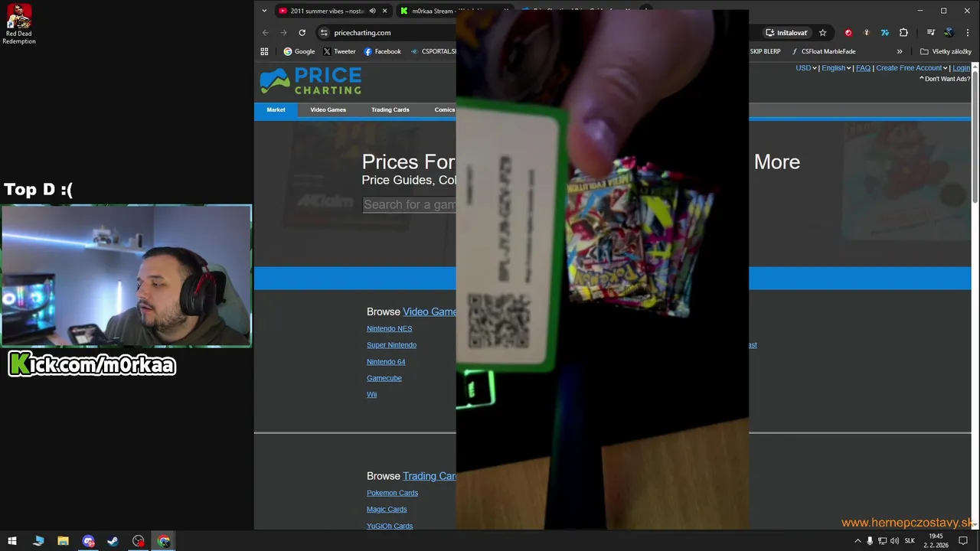Open Magic Cards link
The height and width of the screenshot is (551, 980).
coord(387,509)
